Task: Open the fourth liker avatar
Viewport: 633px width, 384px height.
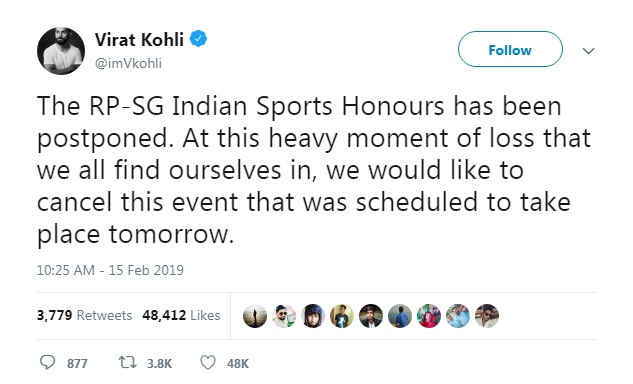Action: pyautogui.click(x=342, y=316)
